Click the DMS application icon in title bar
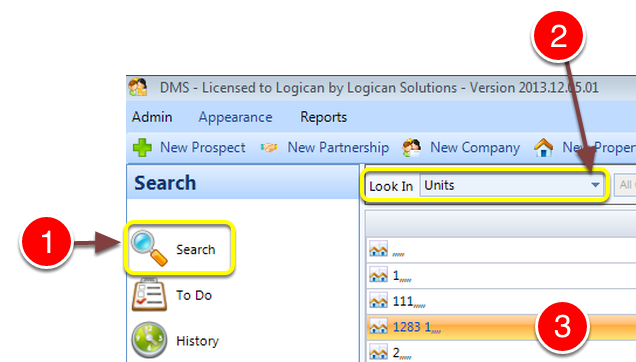Image resolution: width=636 pixels, height=362 pixels. pos(138,87)
